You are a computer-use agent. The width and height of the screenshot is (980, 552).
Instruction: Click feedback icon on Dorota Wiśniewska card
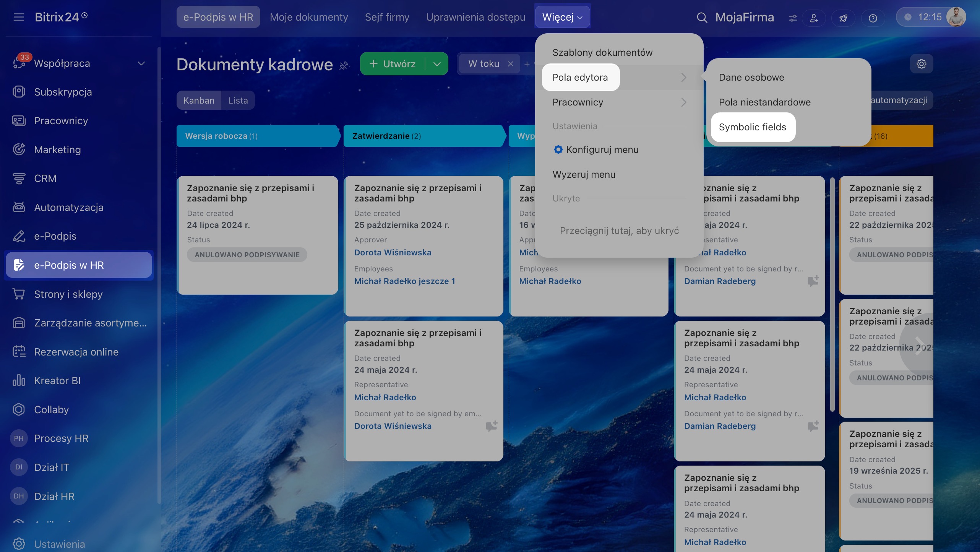(491, 426)
